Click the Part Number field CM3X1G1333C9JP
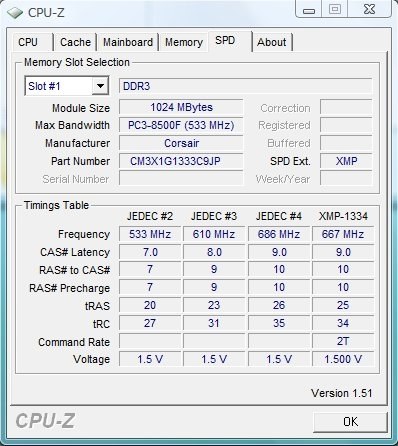This screenshot has width=398, height=446. pos(181,161)
